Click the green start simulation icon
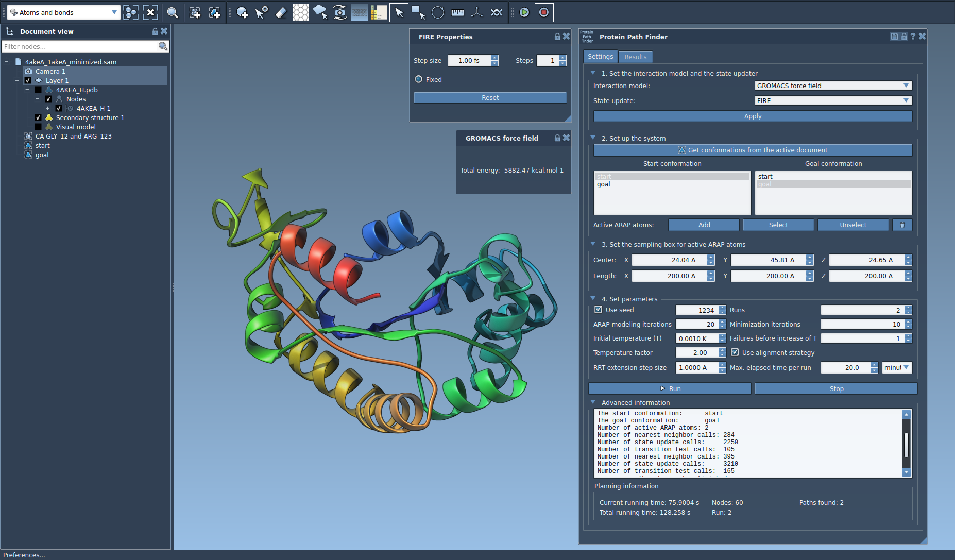 click(524, 12)
